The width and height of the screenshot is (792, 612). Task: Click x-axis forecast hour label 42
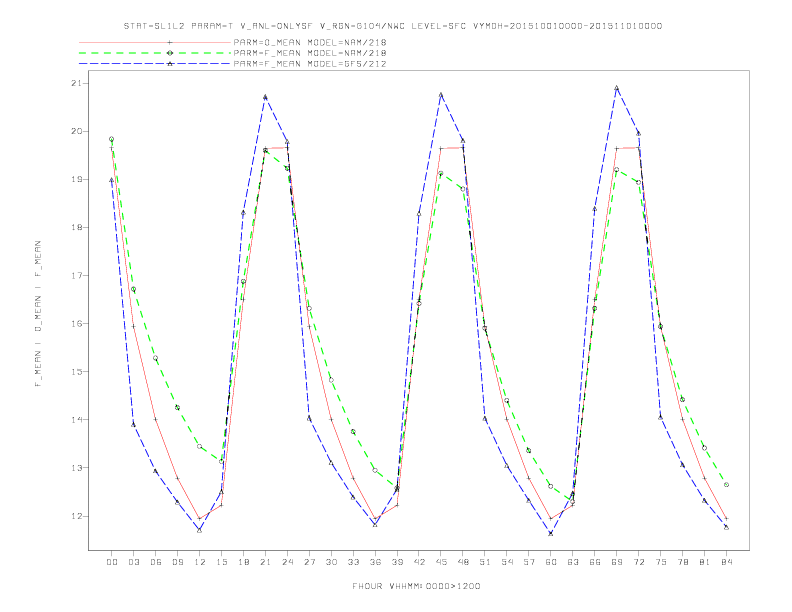[x=419, y=562]
